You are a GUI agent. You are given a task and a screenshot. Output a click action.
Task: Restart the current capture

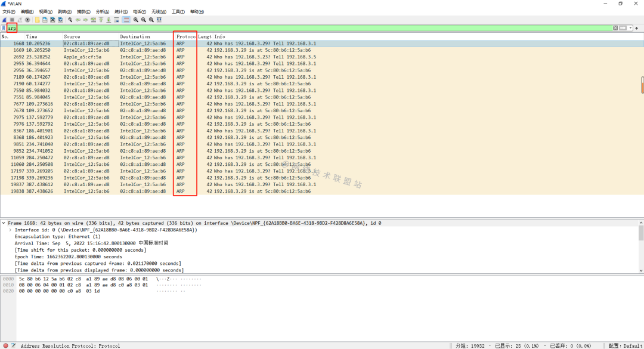[x=20, y=20]
